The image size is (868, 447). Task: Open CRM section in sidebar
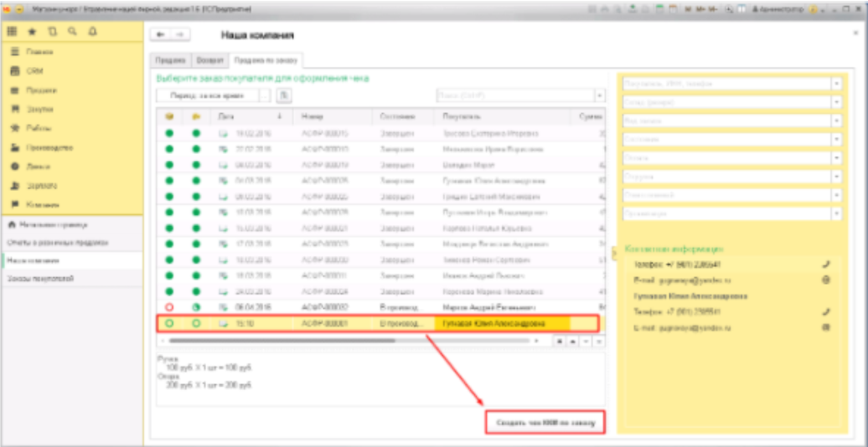coord(34,71)
